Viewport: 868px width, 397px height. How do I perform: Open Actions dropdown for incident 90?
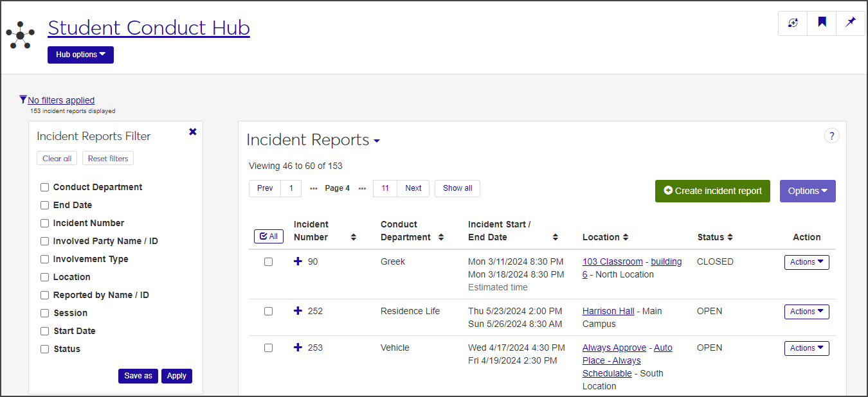pos(806,262)
